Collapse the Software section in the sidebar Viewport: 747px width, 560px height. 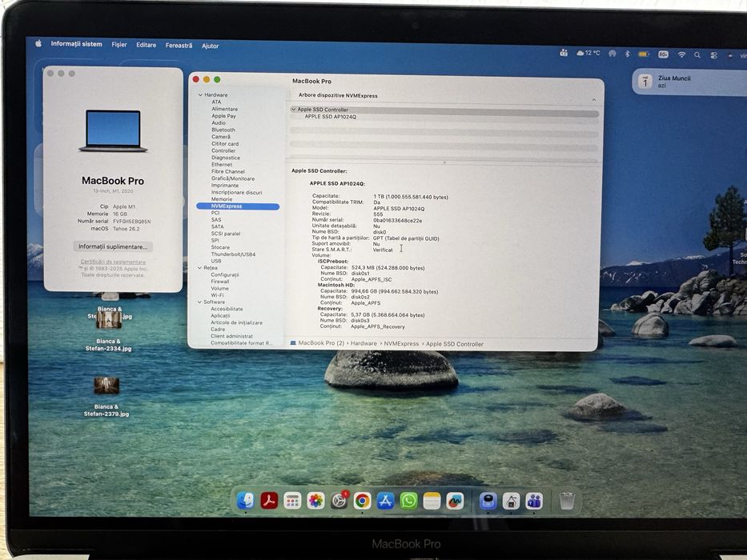click(x=199, y=302)
